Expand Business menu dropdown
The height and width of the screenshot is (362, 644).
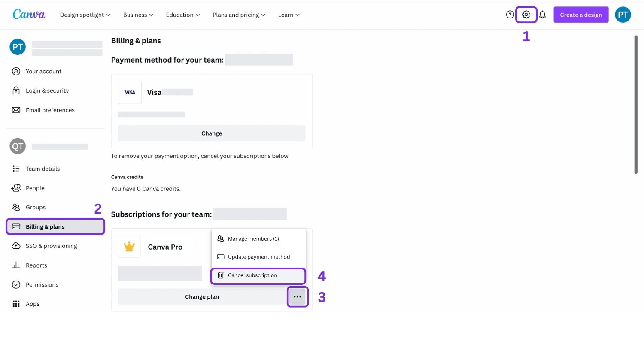[138, 15]
